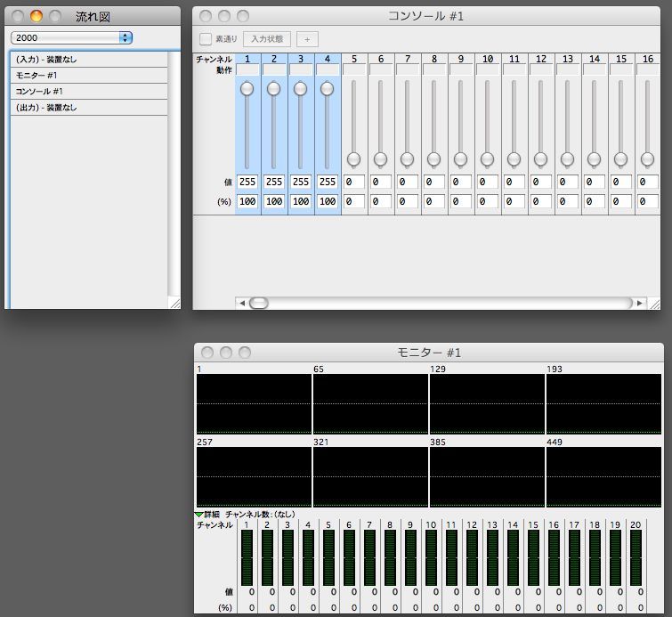Viewport: 672px width, 617px height.
Task: Open the 2000 dropdown in 流れ図 window
Action: [71, 37]
